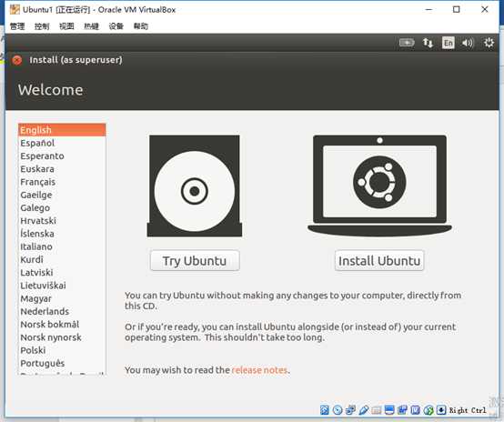Click the blue display status icon

coord(389,410)
